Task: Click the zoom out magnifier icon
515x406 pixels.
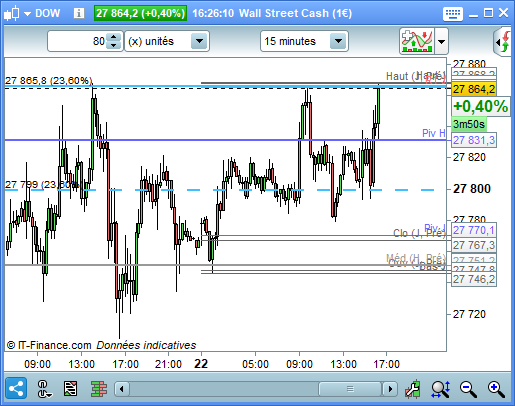Action: click(x=468, y=389)
